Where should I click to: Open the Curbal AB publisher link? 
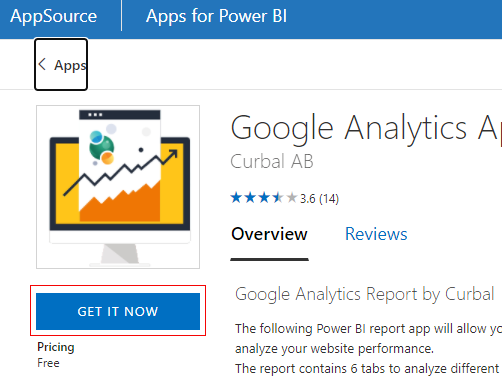point(272,162)
